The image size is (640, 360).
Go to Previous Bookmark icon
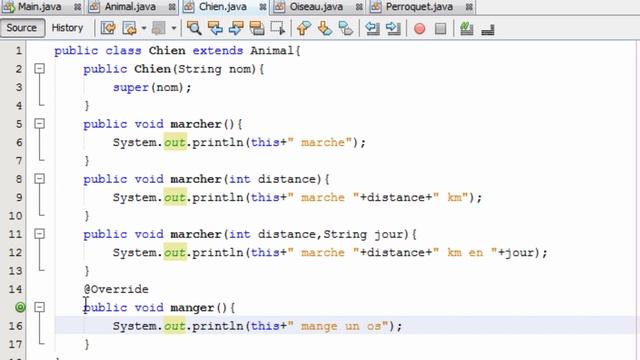[304, 28]
